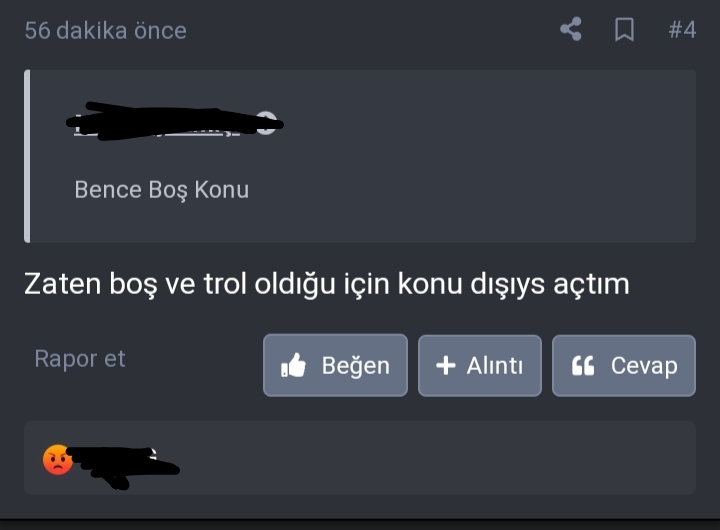Open the #4 post number link
720x530 pixels.
coord(682,30)
